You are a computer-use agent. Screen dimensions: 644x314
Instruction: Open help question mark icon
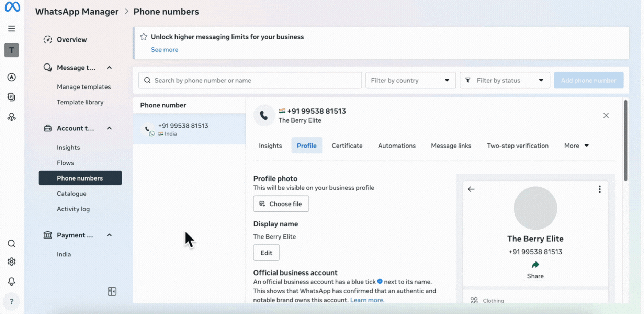point(12,301)
